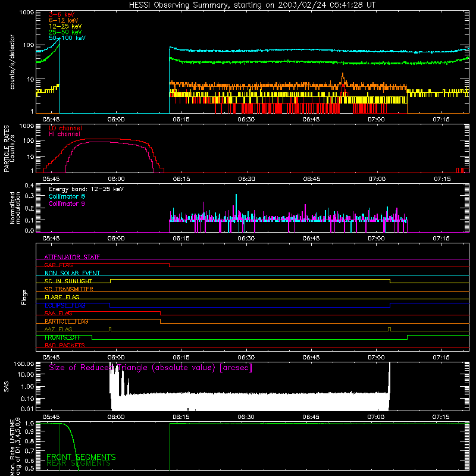This screenshot has width=476, height=476.
Task: Click the 0.5 tick on livetime axis
Action: click(x=29, y=468)
